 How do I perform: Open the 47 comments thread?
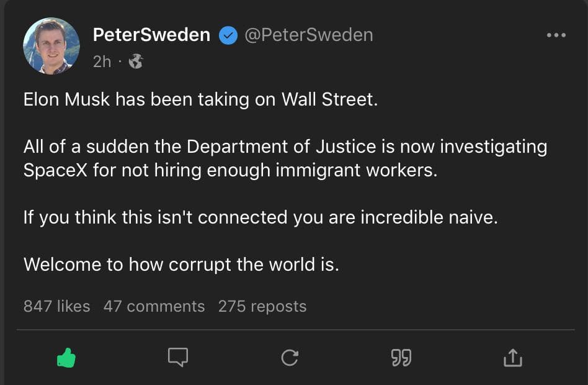(154, 306)
